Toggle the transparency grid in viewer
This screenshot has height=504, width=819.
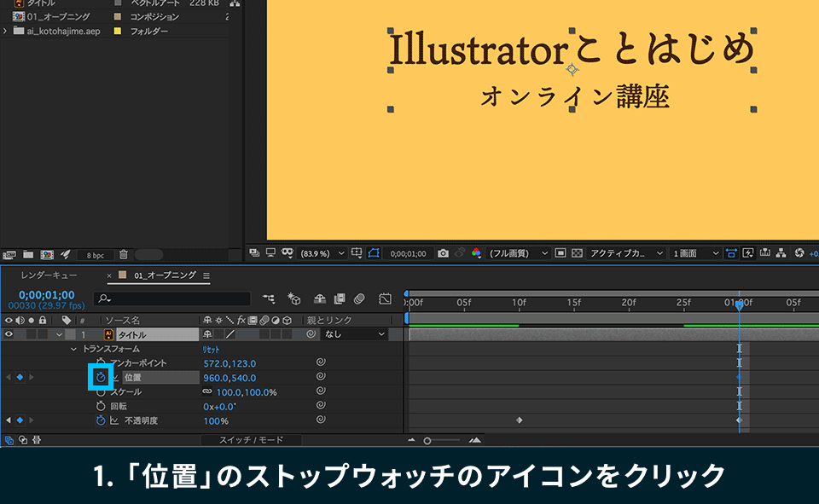click(x=578, y=253)
